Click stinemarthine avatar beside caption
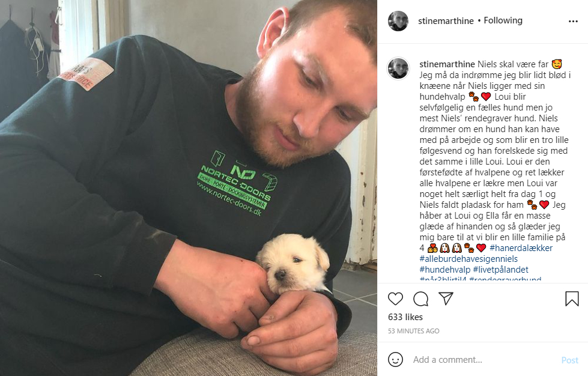This screenshot has width=588, height=376. point(398,68)
